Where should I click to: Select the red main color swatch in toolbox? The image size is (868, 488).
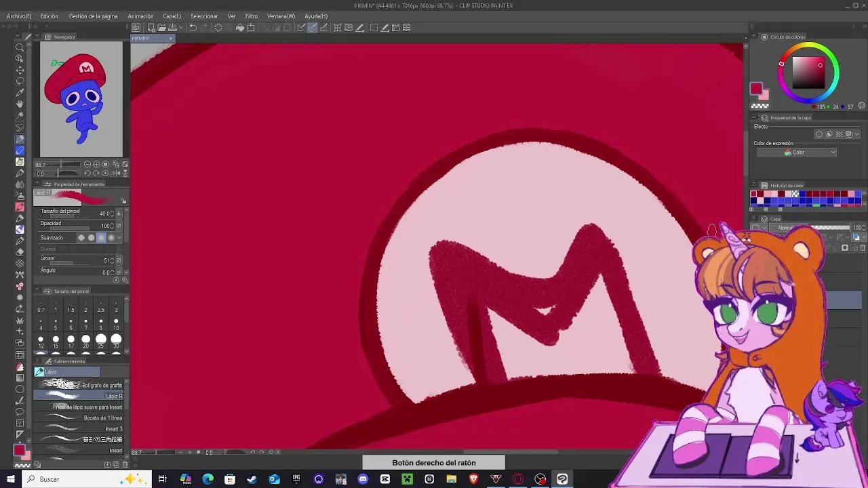(x=20, y=451)
